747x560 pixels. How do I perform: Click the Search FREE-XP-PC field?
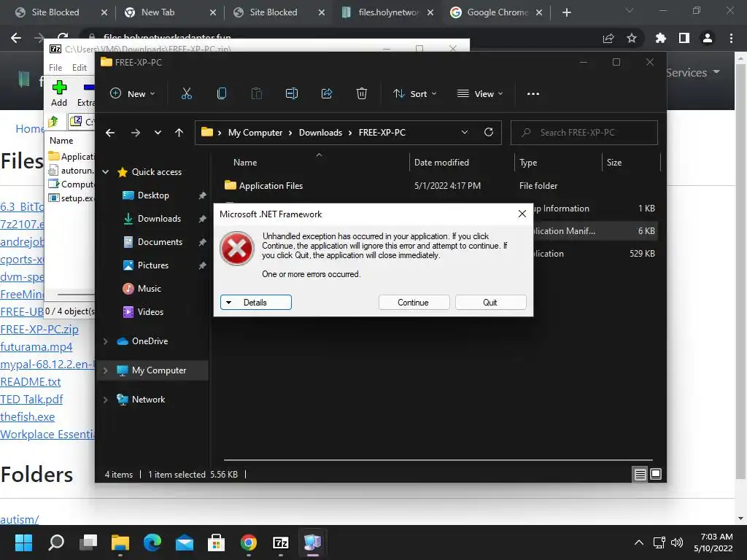click(x=584, y=133)
